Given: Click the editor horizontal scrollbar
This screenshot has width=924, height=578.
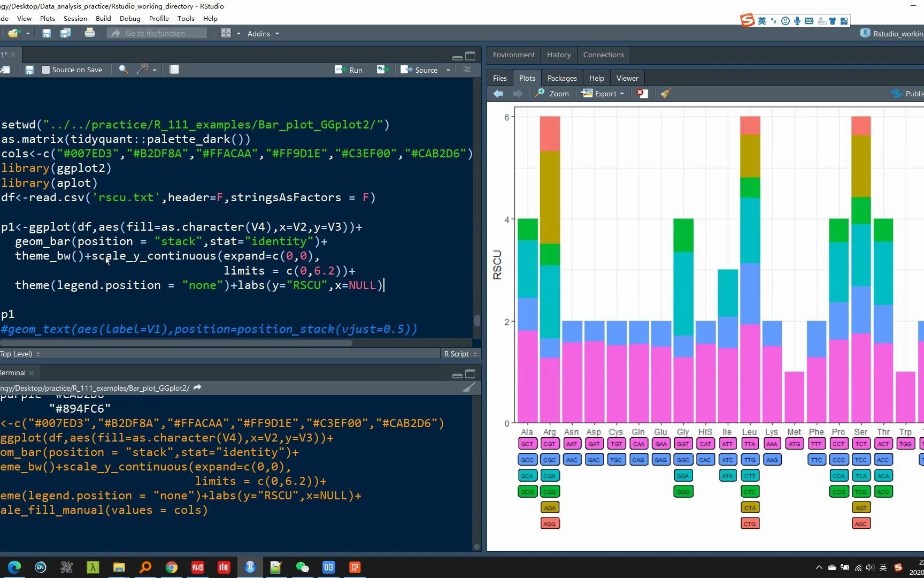Looking at the screenshot, I should coord(176,343).
